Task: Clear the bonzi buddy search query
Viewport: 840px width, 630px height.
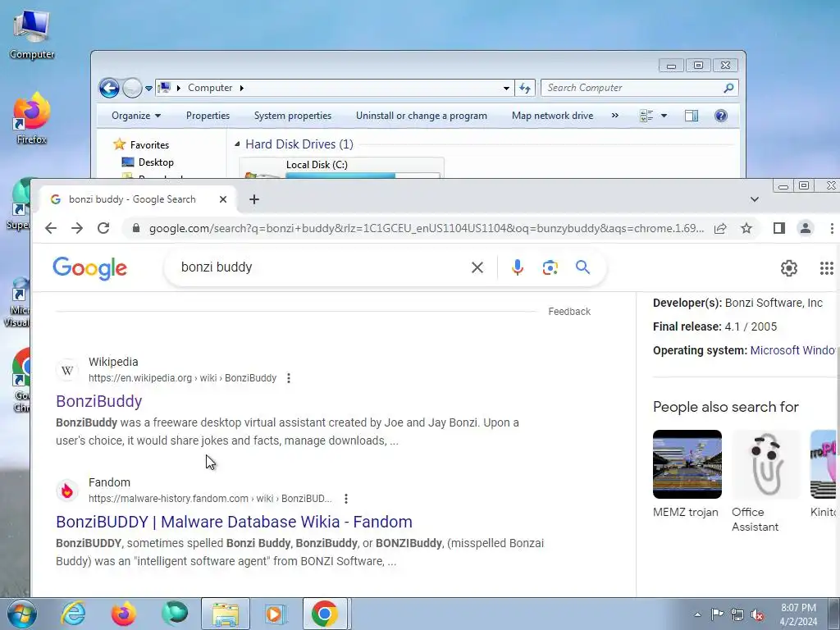Action: (477, 267)
